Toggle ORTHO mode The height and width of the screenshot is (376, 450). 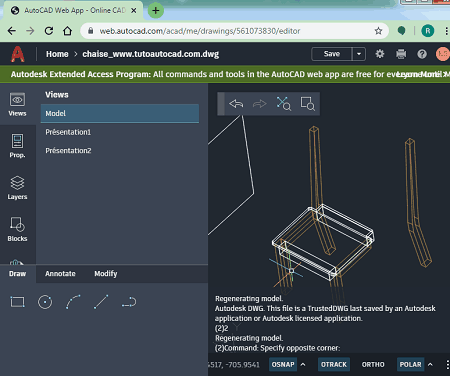click(373, 364)
